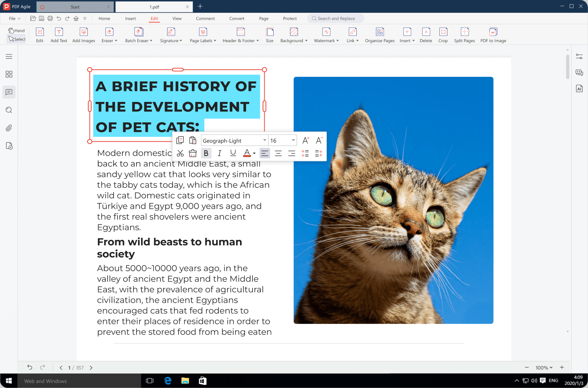Image resolution: width=588 pixels, height=388 pixels.
Task: Toggle underline formatting in floating toolbar
Action: [233, 153]
